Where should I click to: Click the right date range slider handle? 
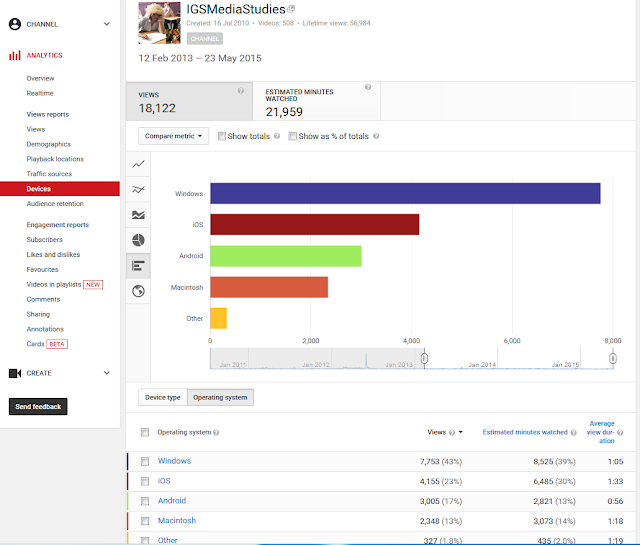coord(613,358)
